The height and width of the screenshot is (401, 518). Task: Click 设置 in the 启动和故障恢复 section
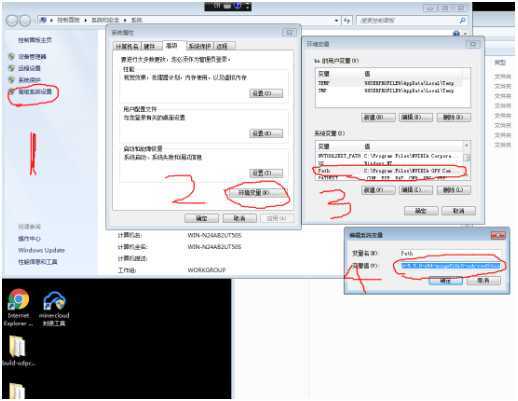click(266, 173)
